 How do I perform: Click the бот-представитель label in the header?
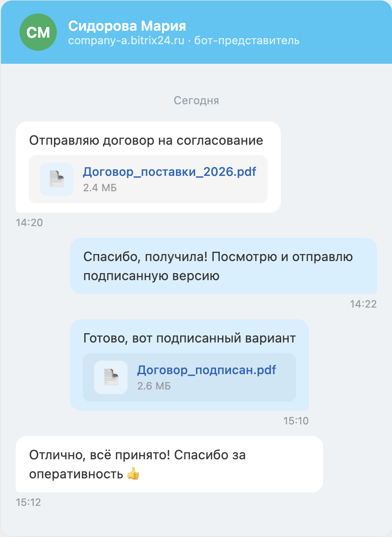pos(247,40)
